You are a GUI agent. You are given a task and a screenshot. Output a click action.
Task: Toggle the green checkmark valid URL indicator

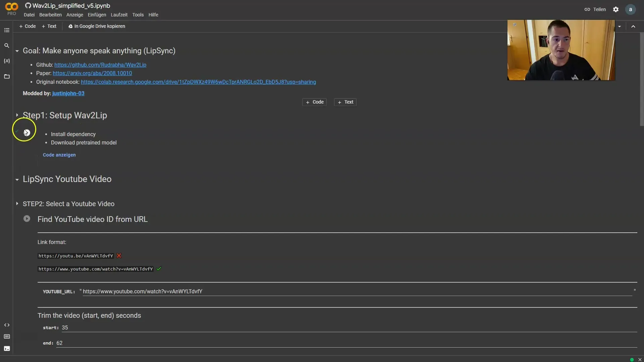[158, 269]
